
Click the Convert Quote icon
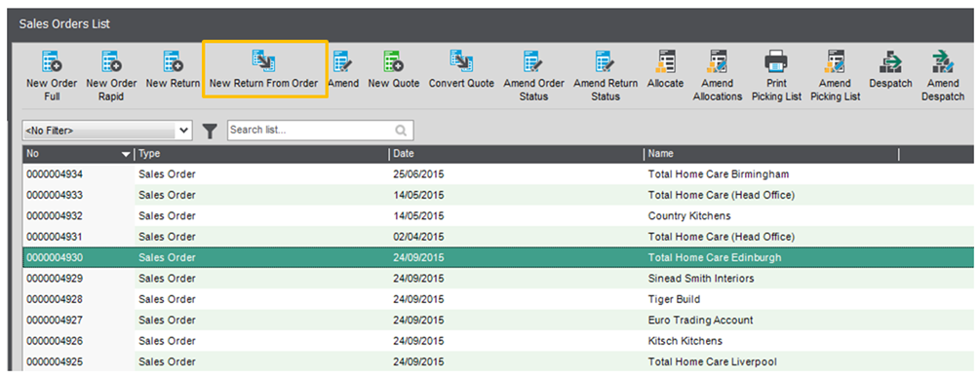pyautogui.click(x=461, y=62)
